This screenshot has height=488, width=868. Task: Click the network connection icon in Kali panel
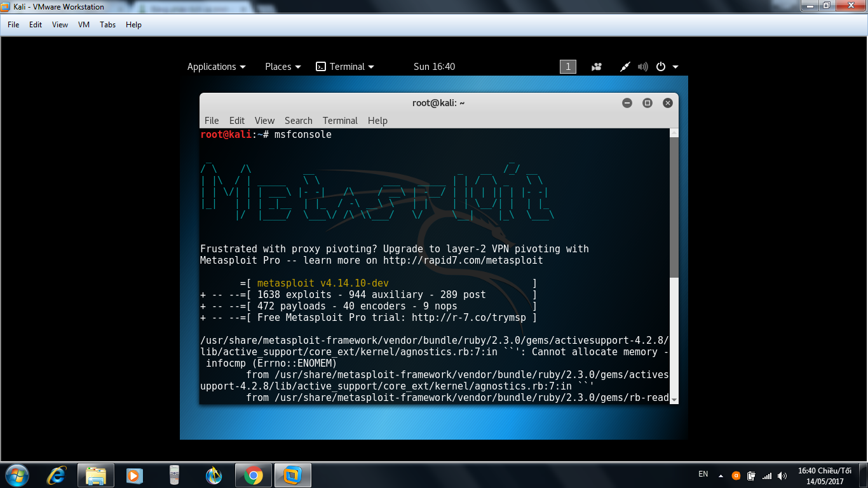pos(625,67)
